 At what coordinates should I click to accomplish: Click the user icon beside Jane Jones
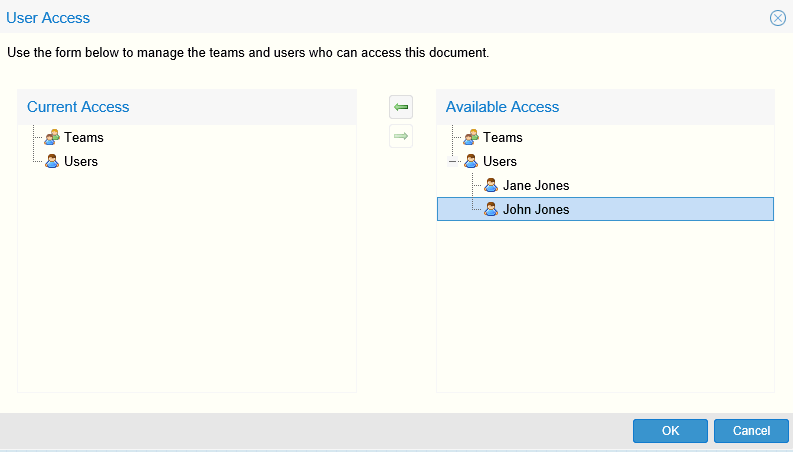[x=490, y=185]
